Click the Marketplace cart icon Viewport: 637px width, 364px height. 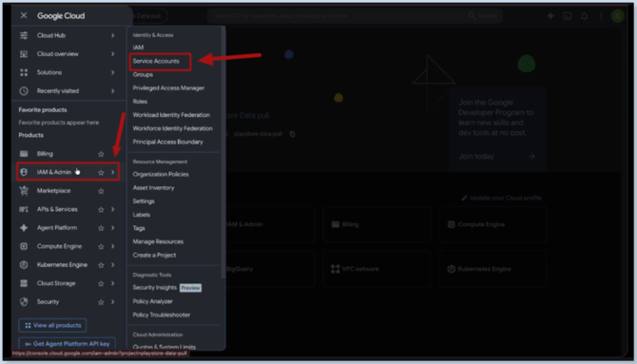point(24,190)
